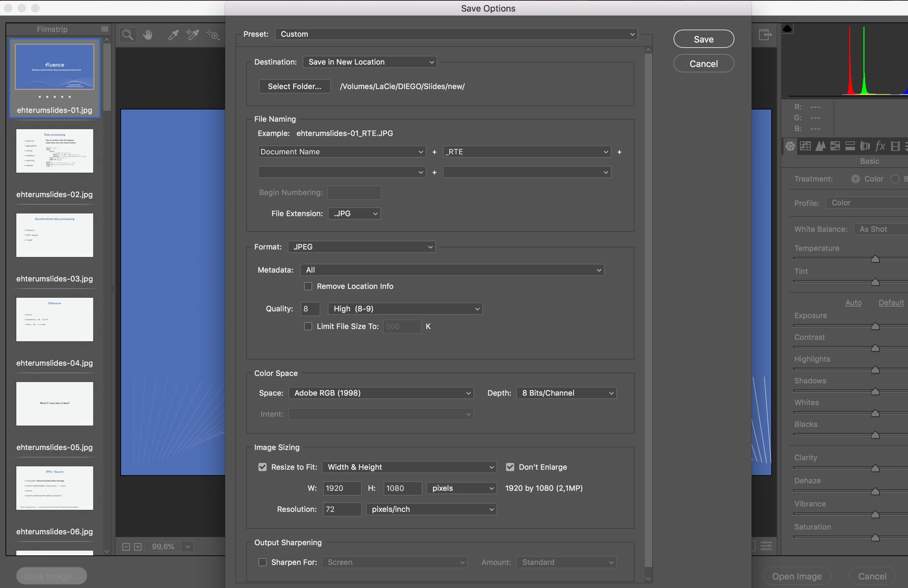This screenshot has width=908, height=588.
Task: Open the HSL Adjustments panel tab
Action: pos(835,146)
